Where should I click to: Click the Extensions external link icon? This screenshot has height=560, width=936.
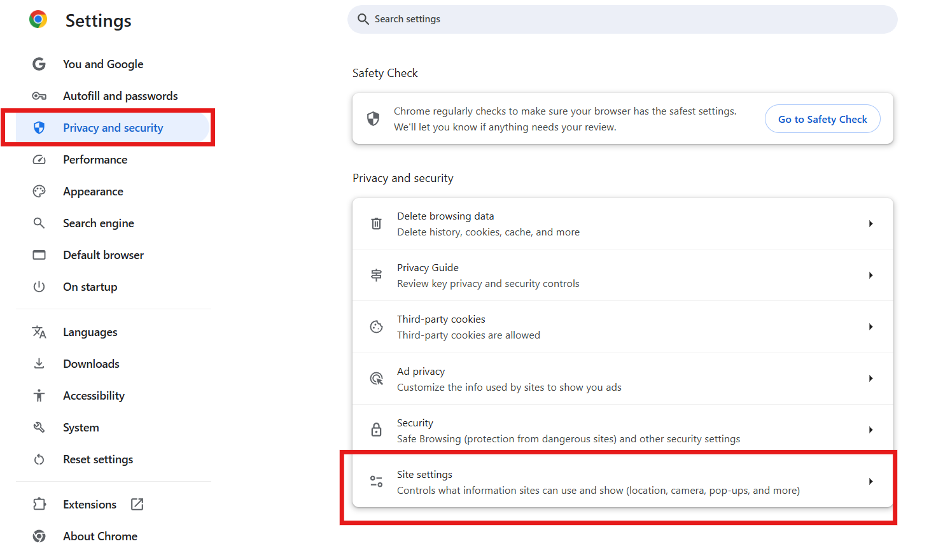click(137, 505)
